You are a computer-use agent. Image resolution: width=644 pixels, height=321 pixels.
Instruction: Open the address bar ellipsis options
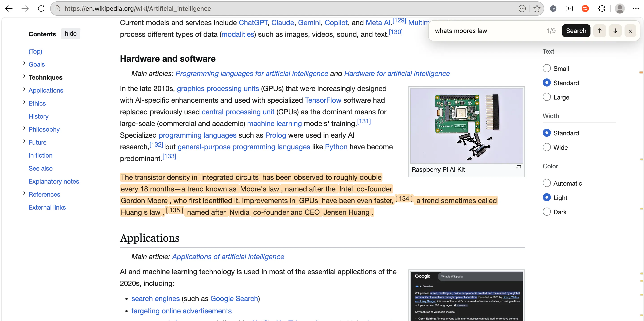click(x=522, y=9)
